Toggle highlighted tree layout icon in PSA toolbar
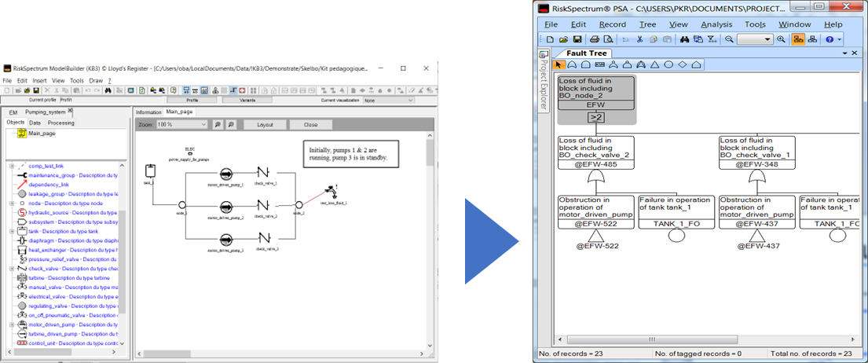Image resolution: width=868 pixels, height=363 pixels. [798, 39]
